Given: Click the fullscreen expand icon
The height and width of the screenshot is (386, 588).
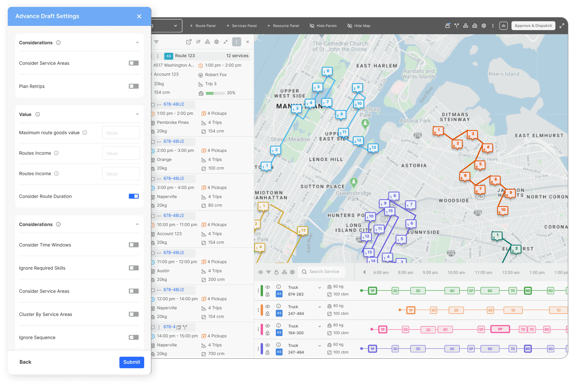Looking at the screenshot, I should pyautogui.click(x=562, y=26).
